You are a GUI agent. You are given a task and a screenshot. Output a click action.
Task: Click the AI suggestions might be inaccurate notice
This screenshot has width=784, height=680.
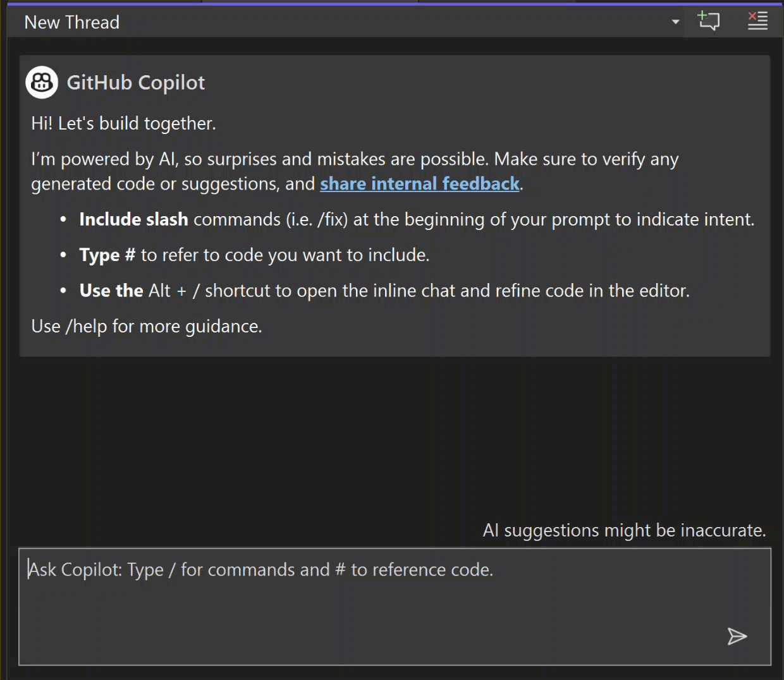624,530
